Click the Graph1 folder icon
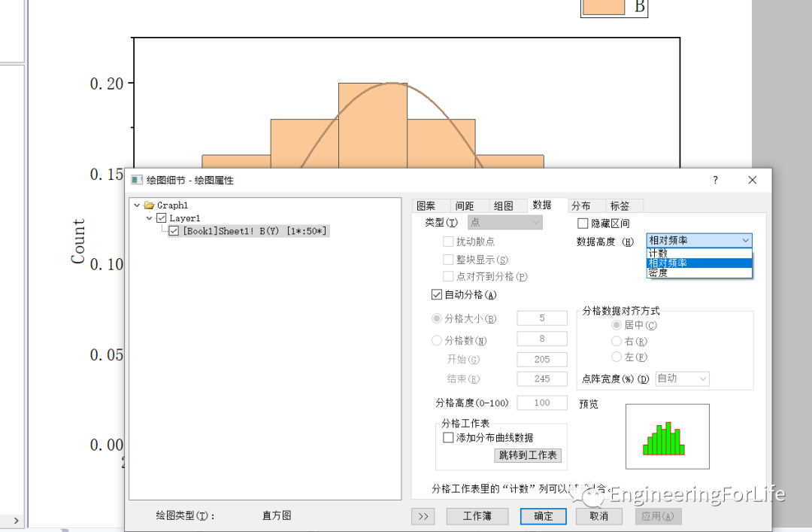Viewport: 812px width, 532px height. point(149,205)
